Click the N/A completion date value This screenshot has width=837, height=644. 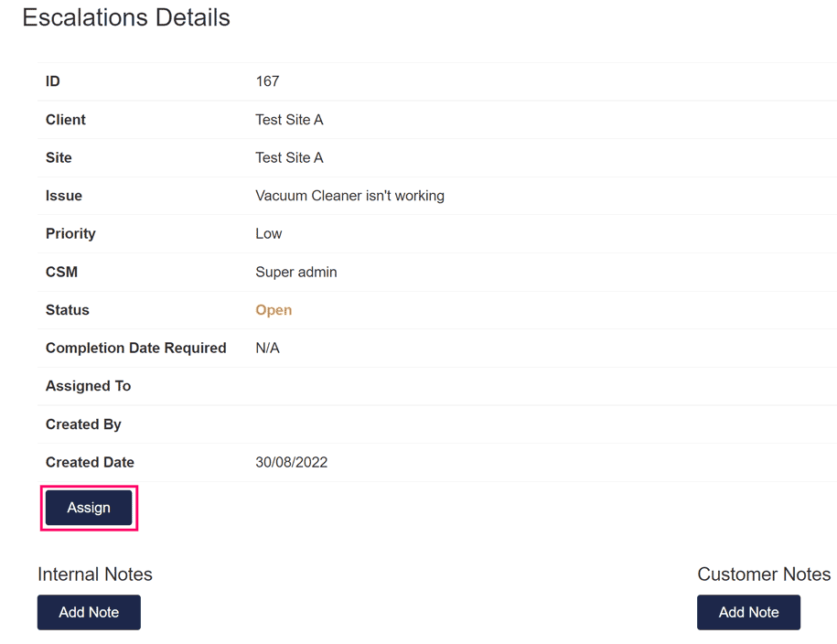267,349
